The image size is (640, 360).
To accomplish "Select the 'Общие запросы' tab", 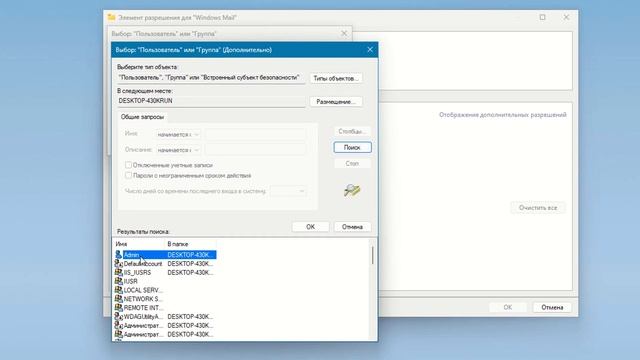I will pos(142,117).
